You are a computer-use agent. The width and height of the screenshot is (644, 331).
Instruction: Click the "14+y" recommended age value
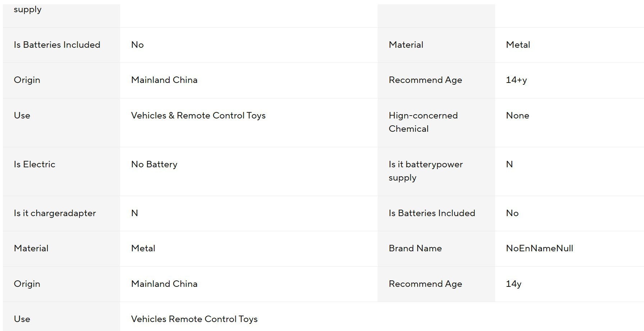click(x=516, y=80)
